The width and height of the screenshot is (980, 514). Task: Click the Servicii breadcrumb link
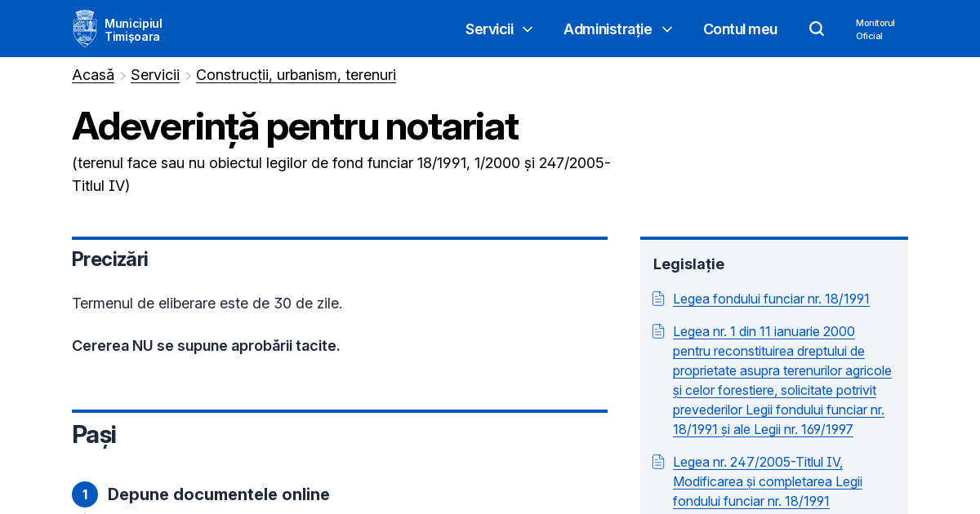pos(155,75)
